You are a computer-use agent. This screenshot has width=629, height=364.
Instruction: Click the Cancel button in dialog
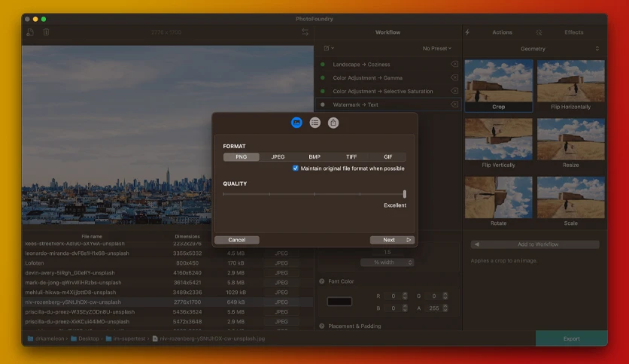coord(237,240)
